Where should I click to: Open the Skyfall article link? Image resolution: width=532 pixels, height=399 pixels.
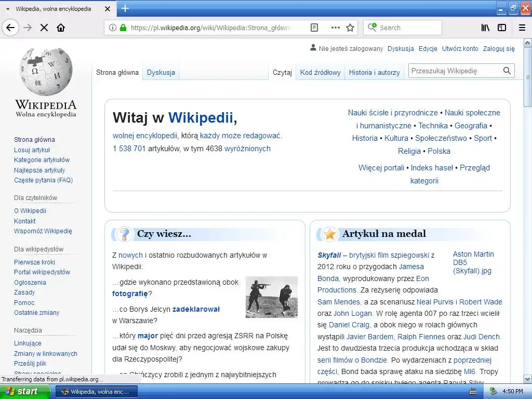coord(329,255)
